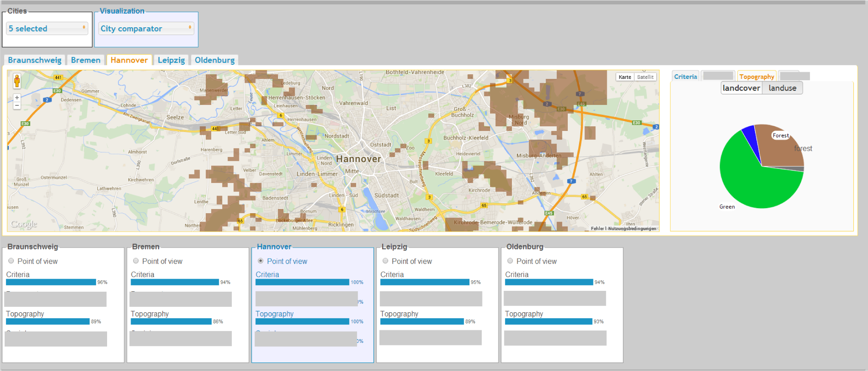Switch to the Leipzig city tab

click(171, 60)
